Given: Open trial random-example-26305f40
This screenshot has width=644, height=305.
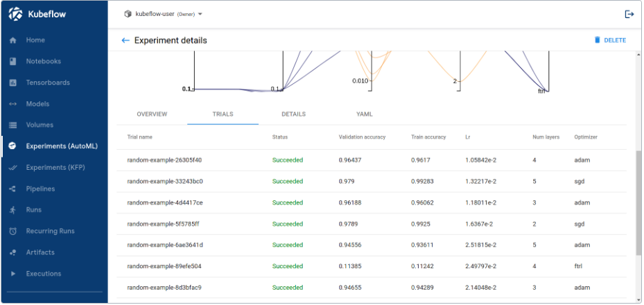Looking at the screenshot, I should (x=165, y=160).
